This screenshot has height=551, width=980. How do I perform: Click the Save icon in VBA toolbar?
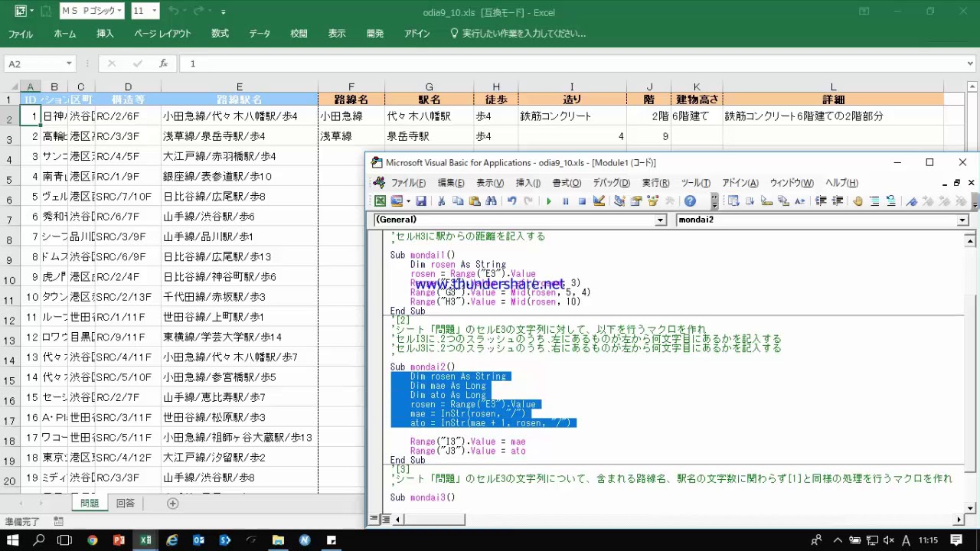click(x=420, y=201)
